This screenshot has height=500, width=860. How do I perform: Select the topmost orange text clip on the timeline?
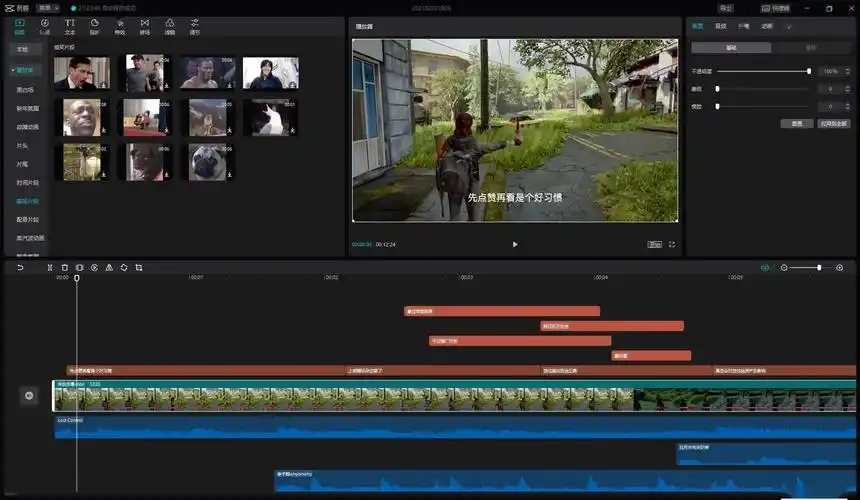502,311
